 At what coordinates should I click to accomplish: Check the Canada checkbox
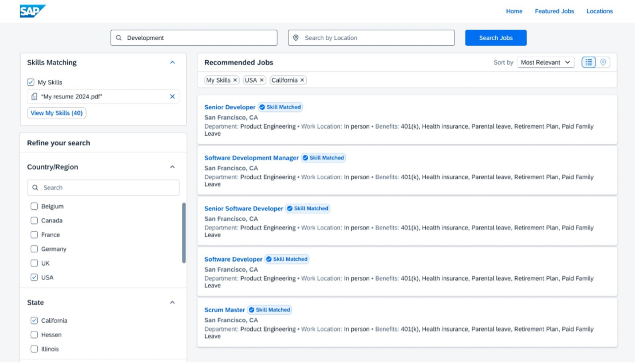pyautogui.click(x=34, y=221)
